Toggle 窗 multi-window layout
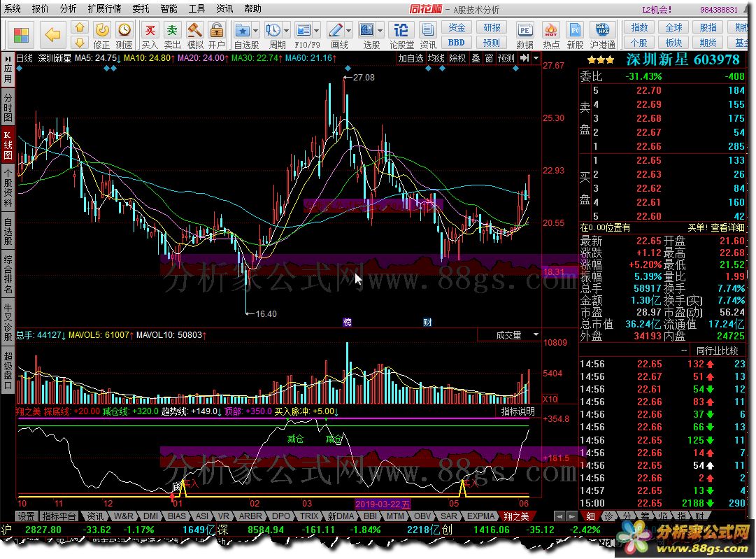The width and height of the screenshot is (756, 559). [x=490, y=58]
